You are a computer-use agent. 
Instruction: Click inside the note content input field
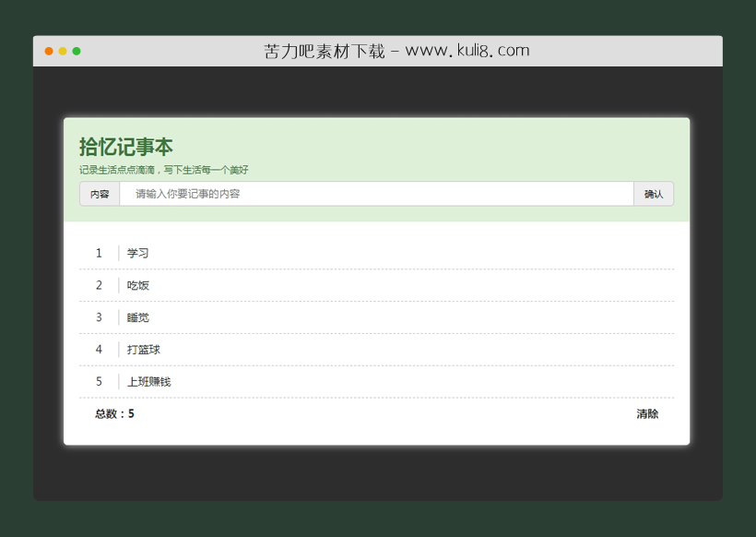point(369,194)
